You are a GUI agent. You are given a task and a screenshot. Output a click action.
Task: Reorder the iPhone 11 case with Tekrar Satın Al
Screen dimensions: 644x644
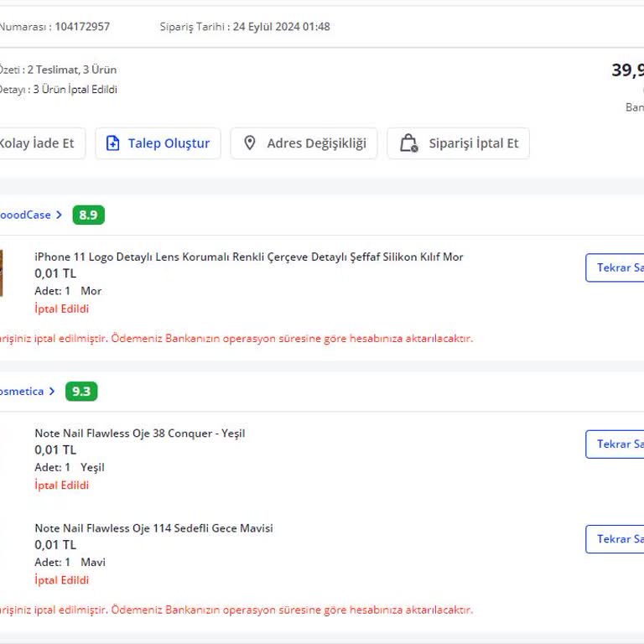pyautogui.click(x=615, y=267)
